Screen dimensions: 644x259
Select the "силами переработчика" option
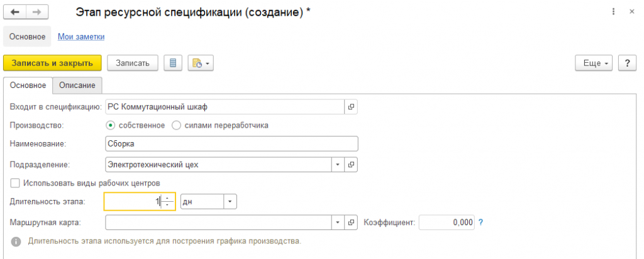[x=219, y=125]
